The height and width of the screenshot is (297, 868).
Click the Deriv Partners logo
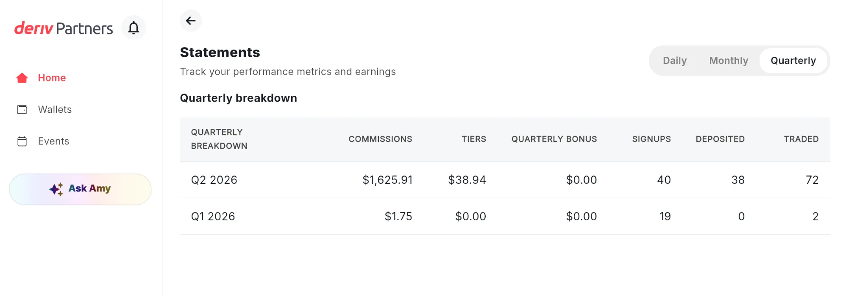coord(64,28)
